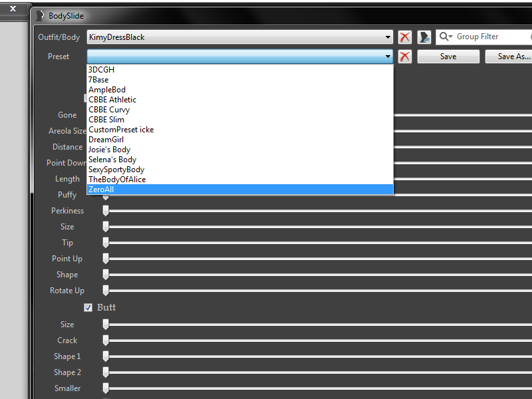Image resolution: width=532 pixels, height=399 pixels.
Task: Click in the Group Filter field
Action: pos(483,37)
